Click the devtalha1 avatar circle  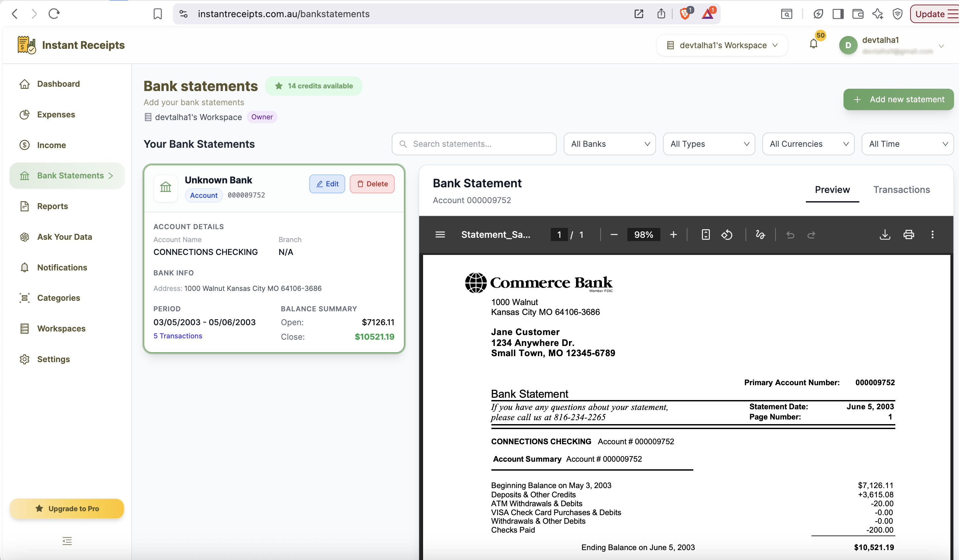coord(848,45)
